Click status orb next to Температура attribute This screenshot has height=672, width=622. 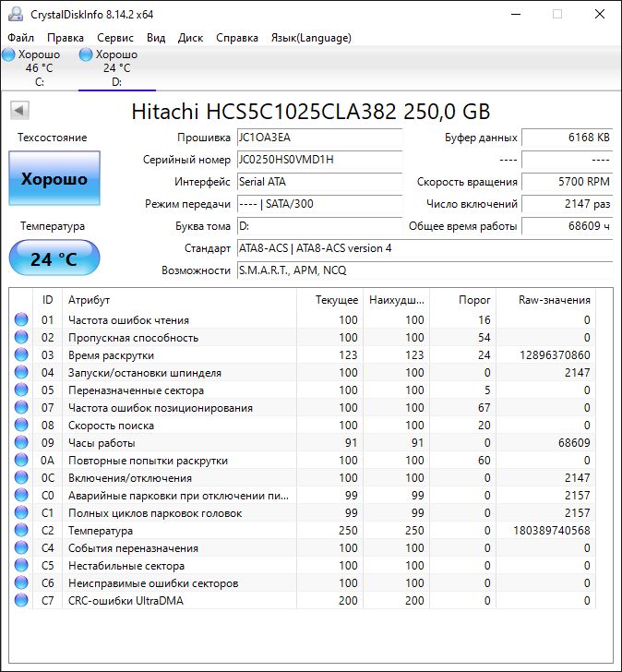[21, 531]
